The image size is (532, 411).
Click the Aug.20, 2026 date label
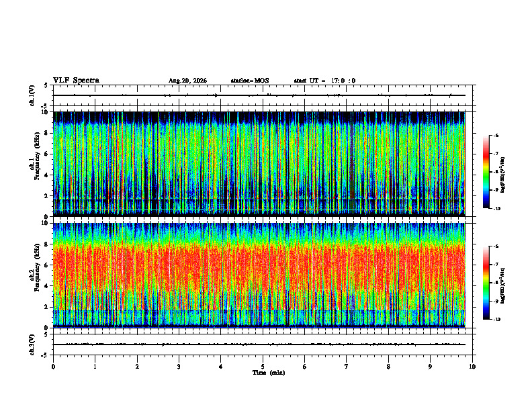pyautogui.click(x=187, y=81)
